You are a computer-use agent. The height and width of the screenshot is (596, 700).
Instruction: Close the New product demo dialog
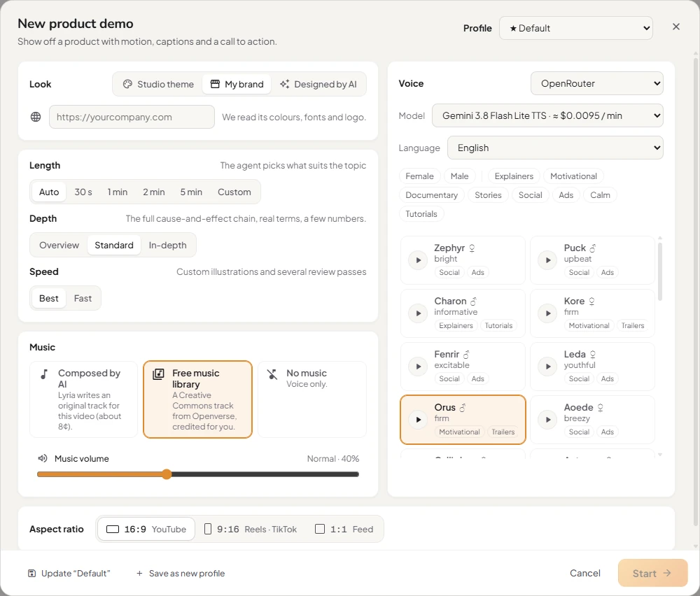click(x=676, y=27)
